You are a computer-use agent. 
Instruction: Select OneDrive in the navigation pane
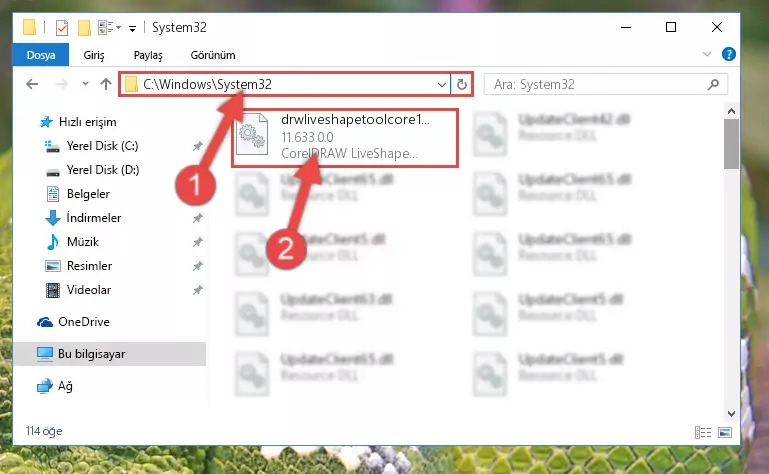pyautogui.click(x=83, y=322)
